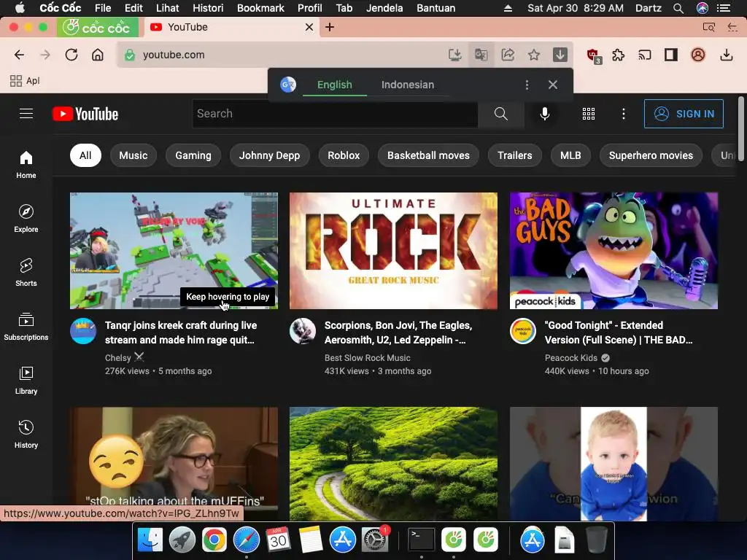Toggle the browser side panel icon
Image resolution: width=747 pixels, height=560 pixels.
coord(671,55)
